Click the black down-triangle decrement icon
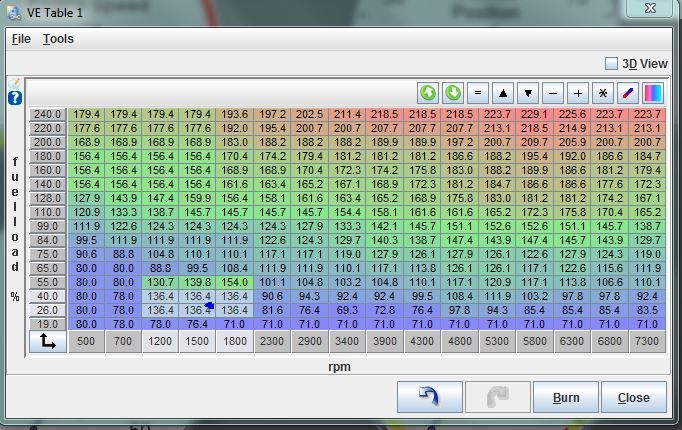The image size is (682, 430). [x=529, y=93]
